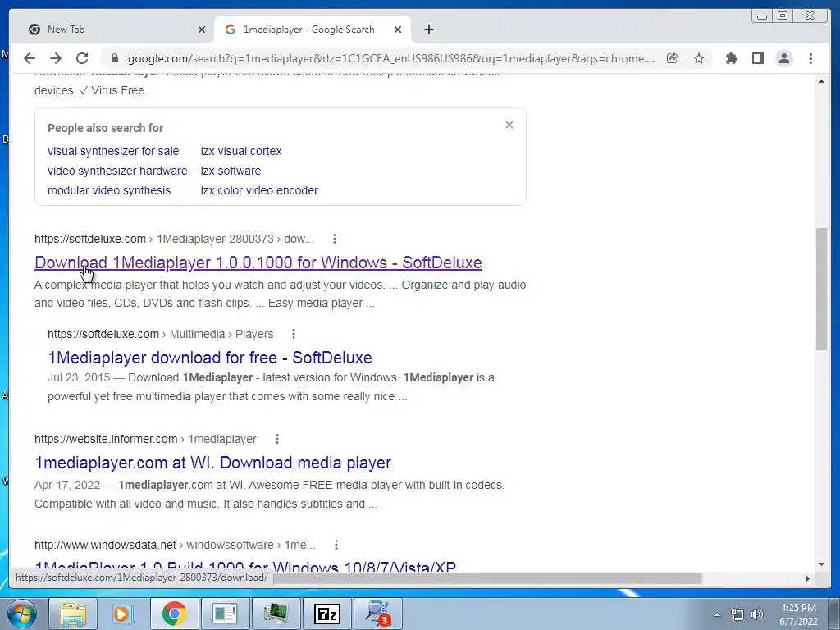Open the Chrome profile avatar menu

pos(783,58)
